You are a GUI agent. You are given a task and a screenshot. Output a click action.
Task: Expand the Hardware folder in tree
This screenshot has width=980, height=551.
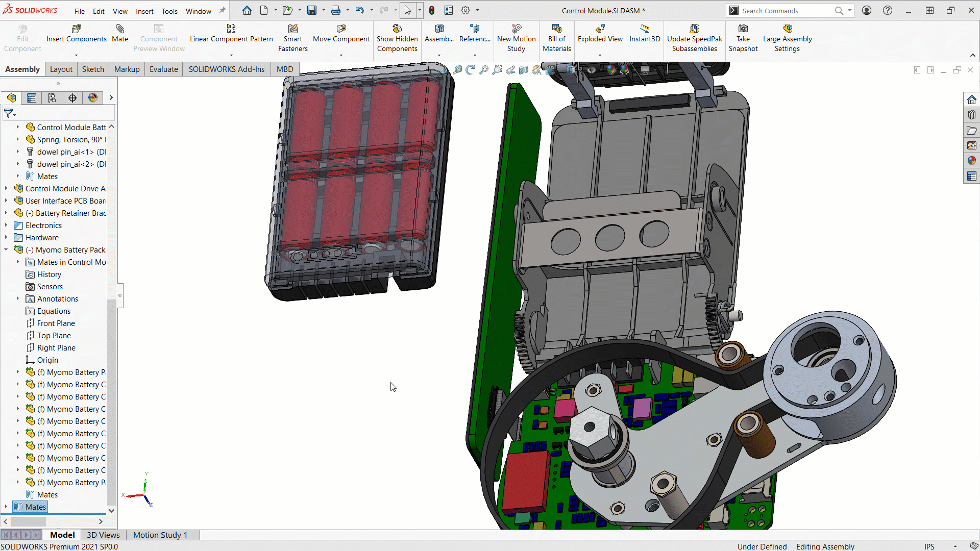tap(6, 237)
